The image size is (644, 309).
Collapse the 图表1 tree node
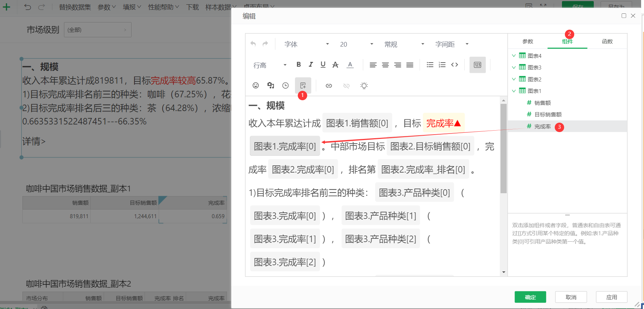click(x=514, y=91)
